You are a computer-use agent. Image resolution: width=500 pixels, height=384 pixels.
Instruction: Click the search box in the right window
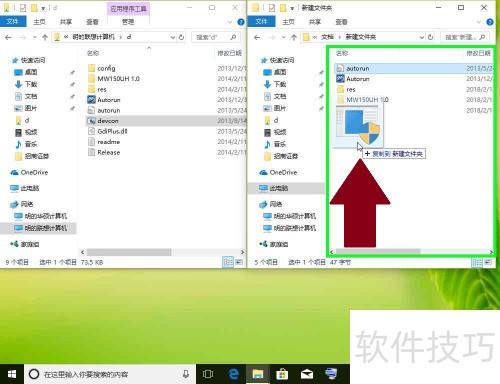(x=465, y=37)
